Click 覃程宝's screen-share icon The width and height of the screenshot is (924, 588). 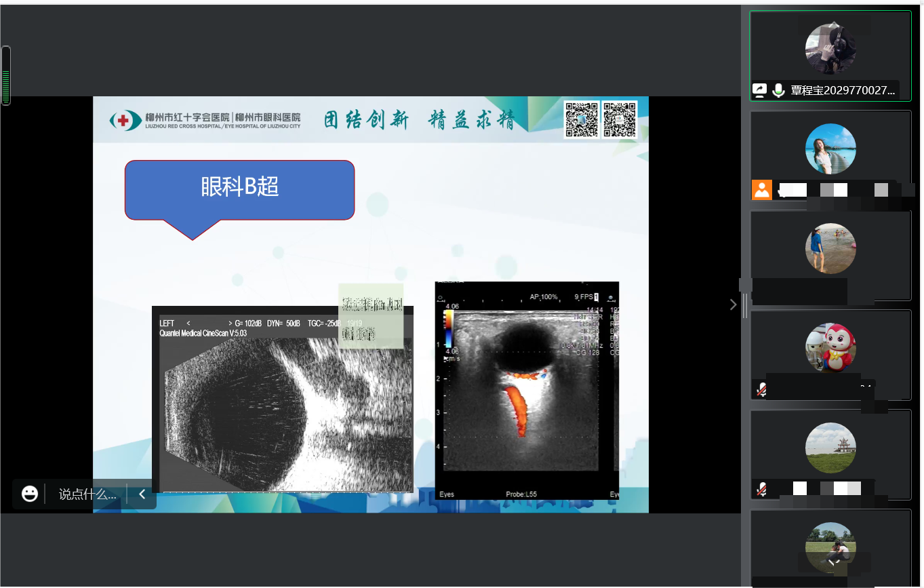click(760, 90)
